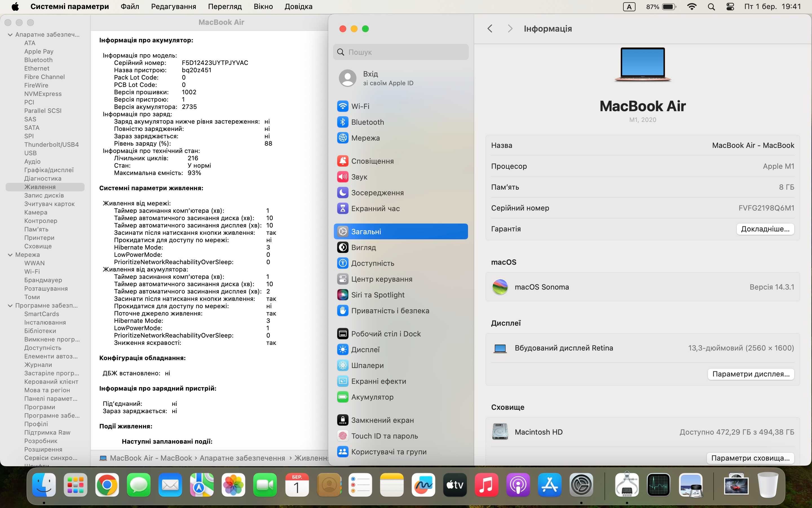Viewport: 812px width, 508px height.
Task: Go forward in System Settings navigation
Action: 510,29
